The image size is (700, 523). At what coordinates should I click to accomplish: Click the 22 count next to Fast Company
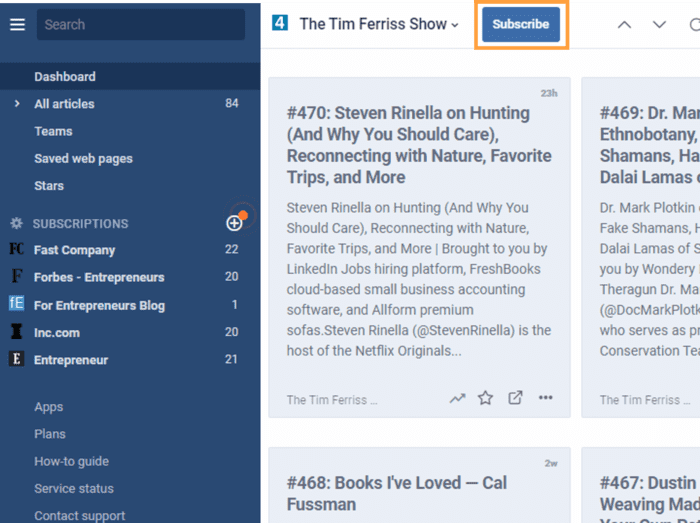tap(231, 249)
